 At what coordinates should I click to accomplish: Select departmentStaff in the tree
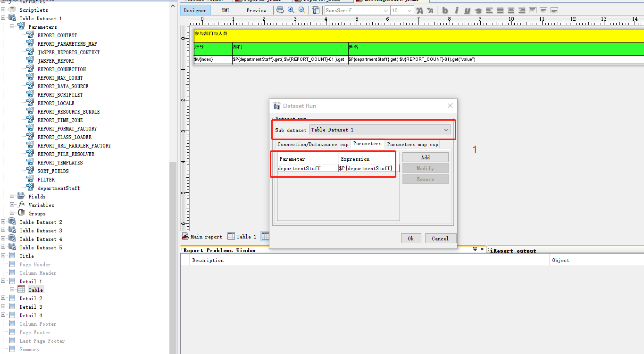(x=59, y=188)
